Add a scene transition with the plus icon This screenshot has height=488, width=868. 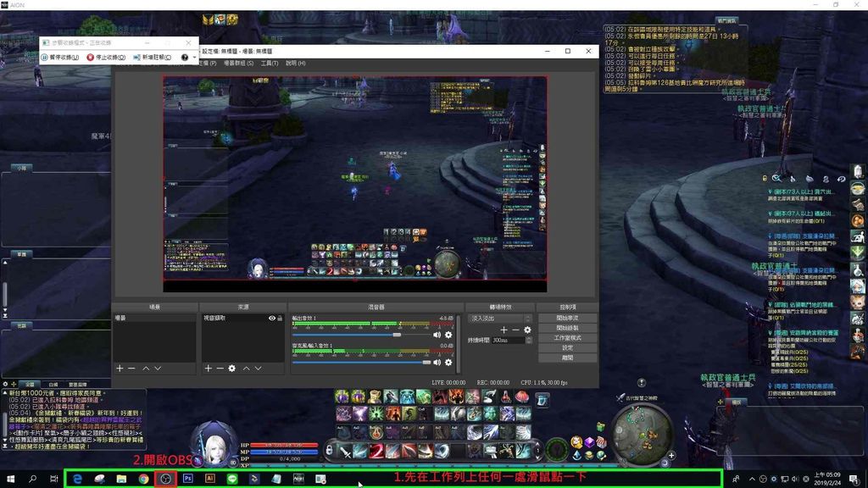point(504,330)
